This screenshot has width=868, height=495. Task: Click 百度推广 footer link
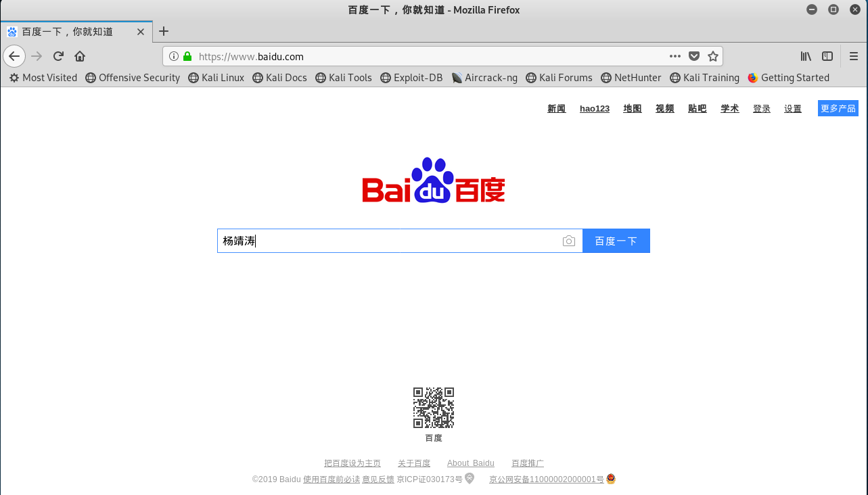528,463
